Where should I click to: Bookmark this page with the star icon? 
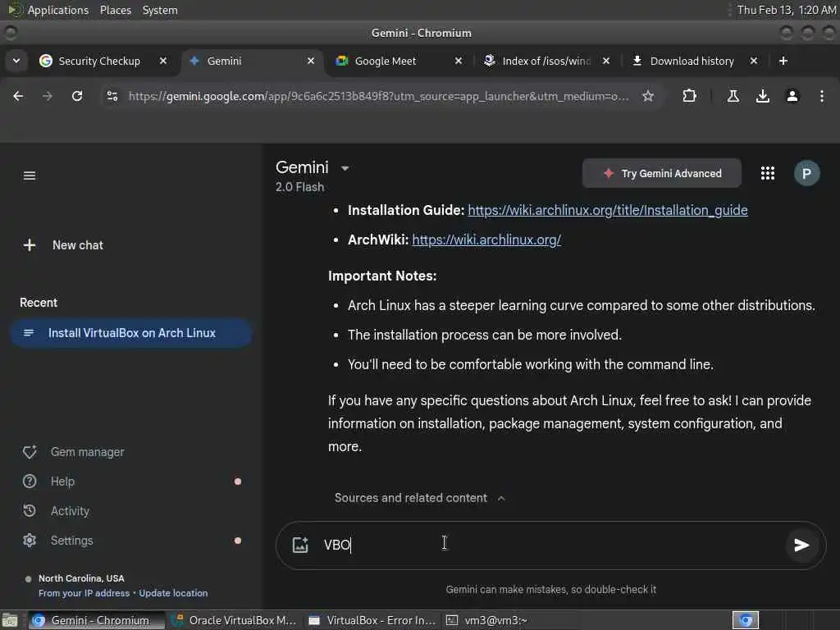648,96
